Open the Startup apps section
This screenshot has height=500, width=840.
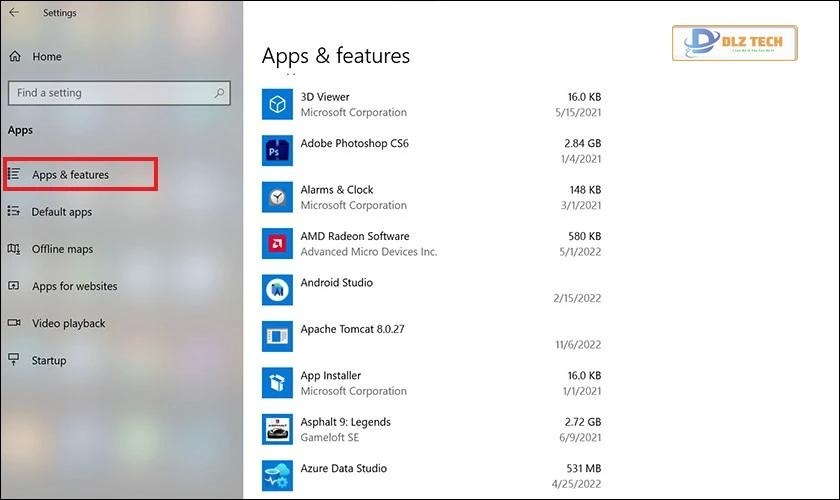tap(49, 360)
